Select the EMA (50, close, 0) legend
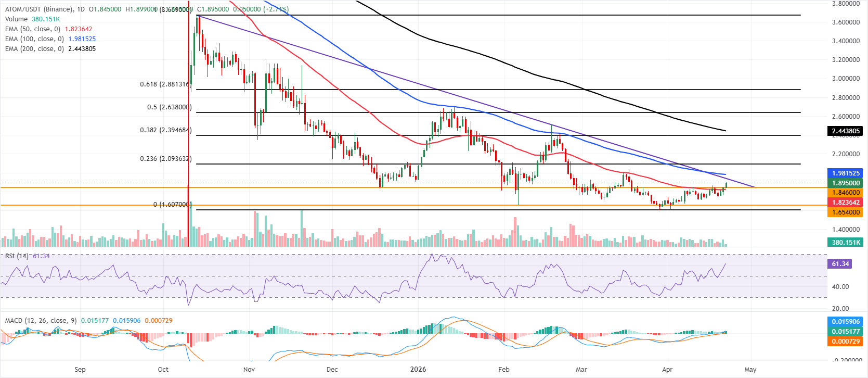The image size is (868, 378). (x=33, y=29)
